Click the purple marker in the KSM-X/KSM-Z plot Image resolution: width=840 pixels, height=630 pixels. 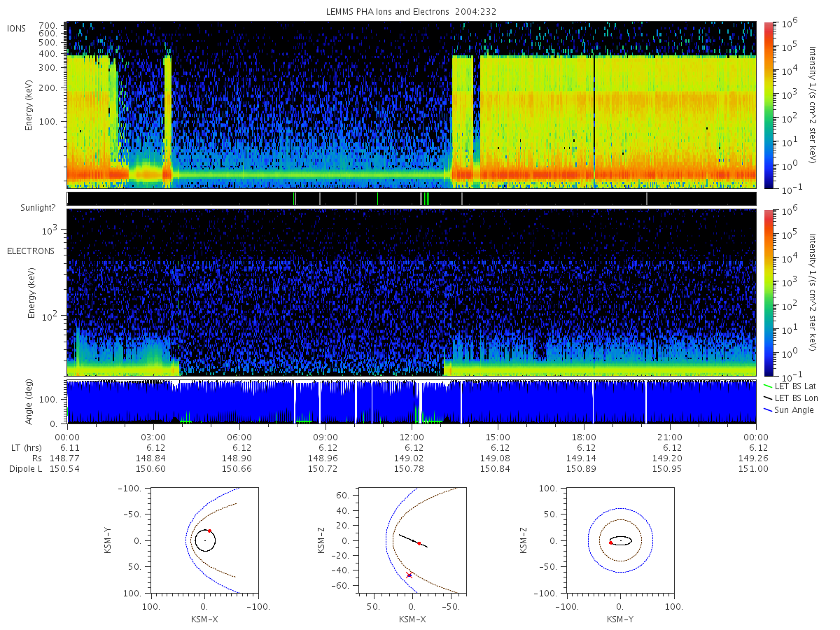point(409,575)
